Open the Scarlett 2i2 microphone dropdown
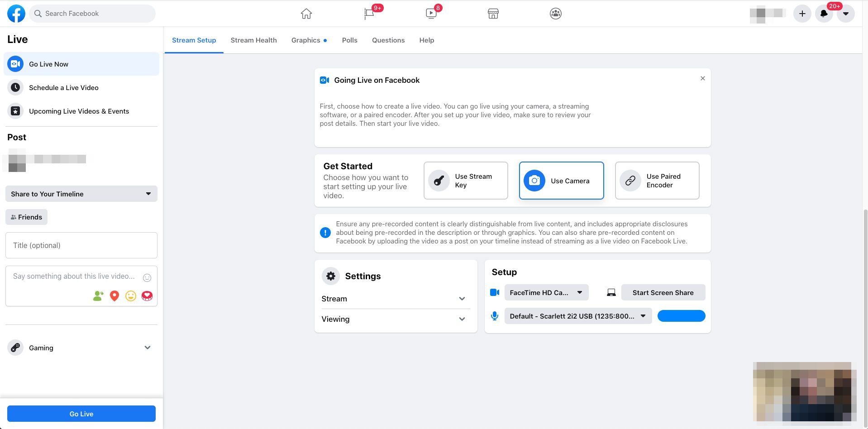868x429 pixels. pyautogui.click(x=578, y=316)
